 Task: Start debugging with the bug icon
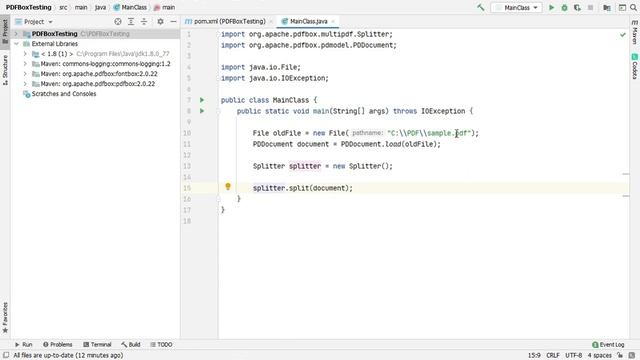(x=564, y=7)
